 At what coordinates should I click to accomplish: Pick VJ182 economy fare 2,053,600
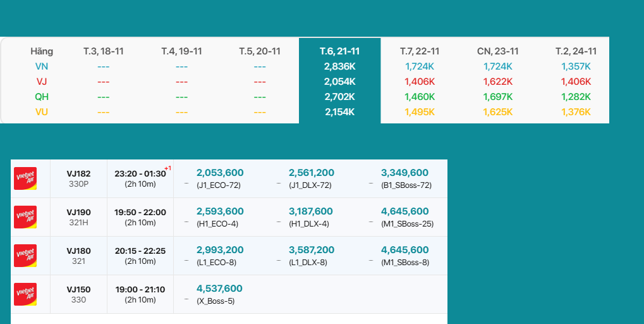point(220,173)
